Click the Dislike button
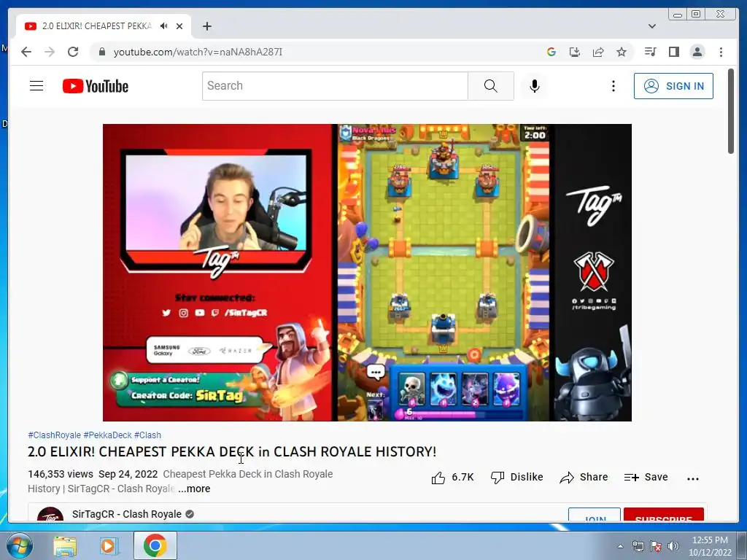The width and height of the screenshot is (747, 560). coord(517,477)
